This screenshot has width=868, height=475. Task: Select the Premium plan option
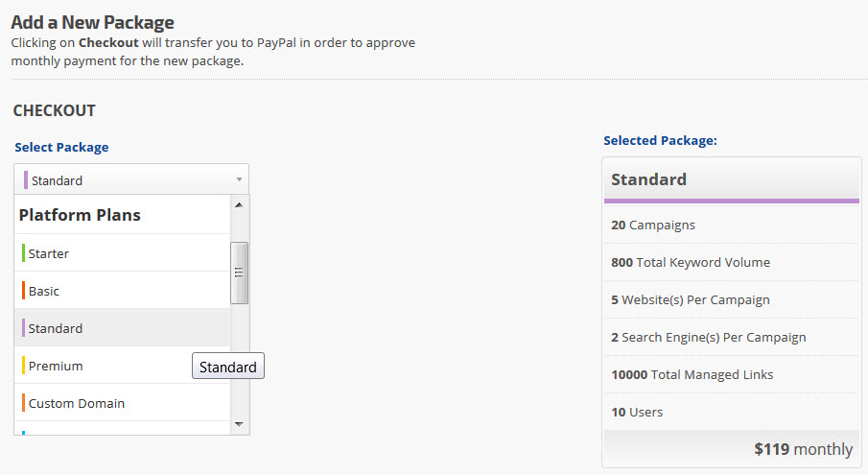tap(56, 366)
